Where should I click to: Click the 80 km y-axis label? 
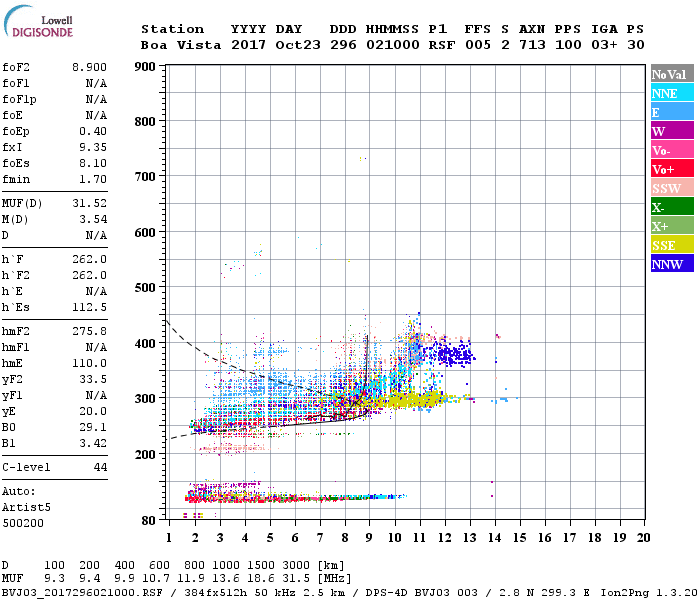click(x=149, y=521)
